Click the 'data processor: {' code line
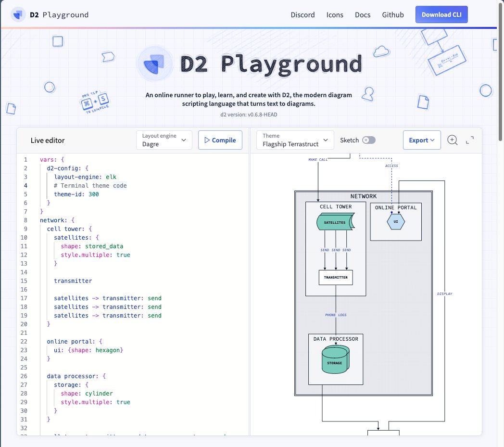 (76, 376)
